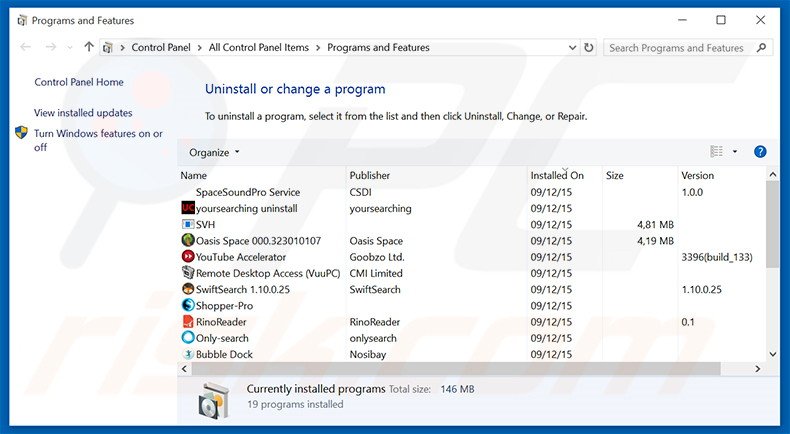This screenshot has width=790, height=434.
Task: Navigate to All Control Panel Items breadcrumb
Action: coord(258,47)
